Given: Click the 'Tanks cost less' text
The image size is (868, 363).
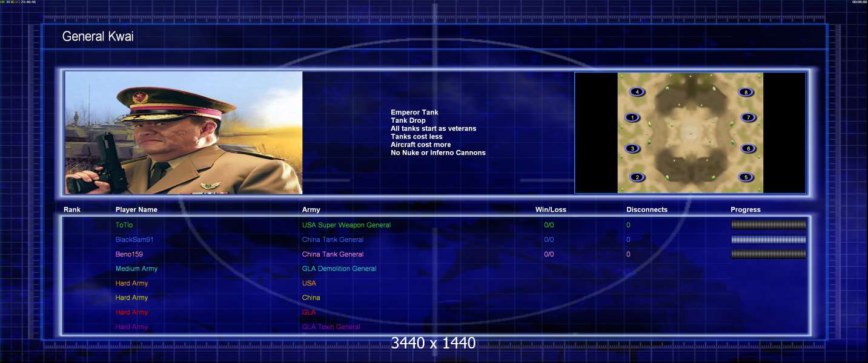Looking at the screenshot, I should point(417,137).
